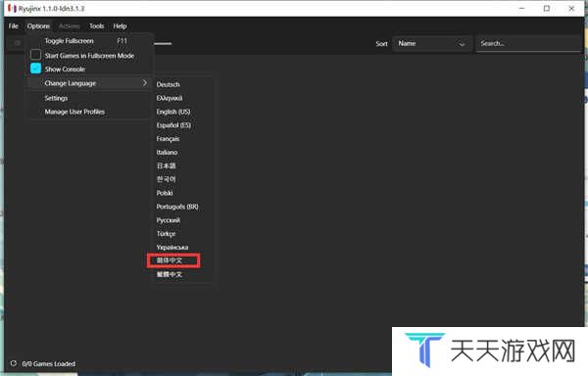This screenshot has height=376, width=588.
Task: Open the Tools menu
Action: pyautogui.click(x=96, y=25)
